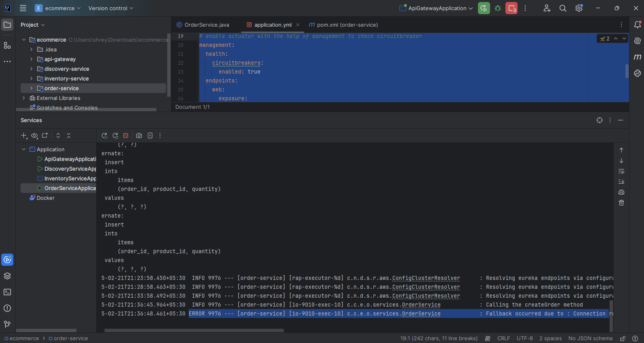
Task: Click the 2 spaces indent widget
Action: 550,339
